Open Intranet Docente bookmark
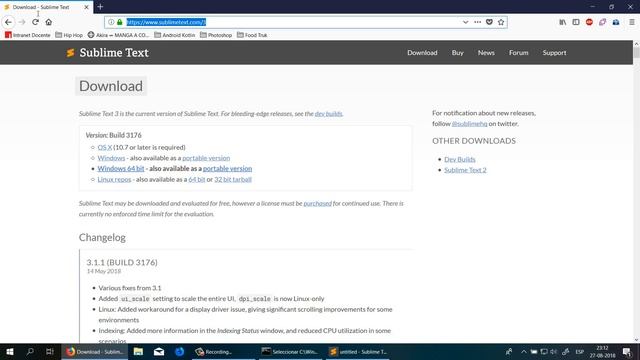Screen dimensions: 640x360 [x=28, y=35]
